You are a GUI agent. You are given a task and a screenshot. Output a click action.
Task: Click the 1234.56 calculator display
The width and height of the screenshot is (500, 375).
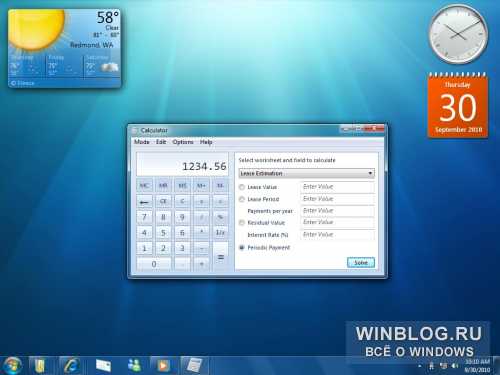coord(182,165)
